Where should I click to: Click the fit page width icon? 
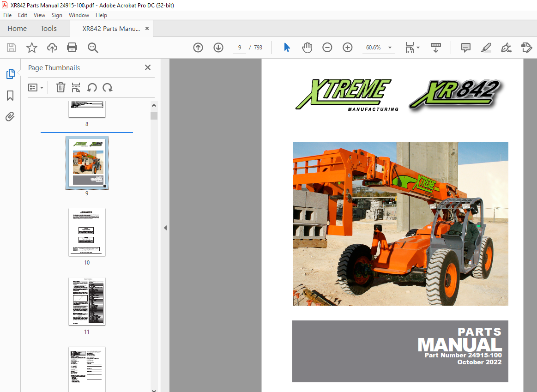pyautogui.click(x=410, y=48)
